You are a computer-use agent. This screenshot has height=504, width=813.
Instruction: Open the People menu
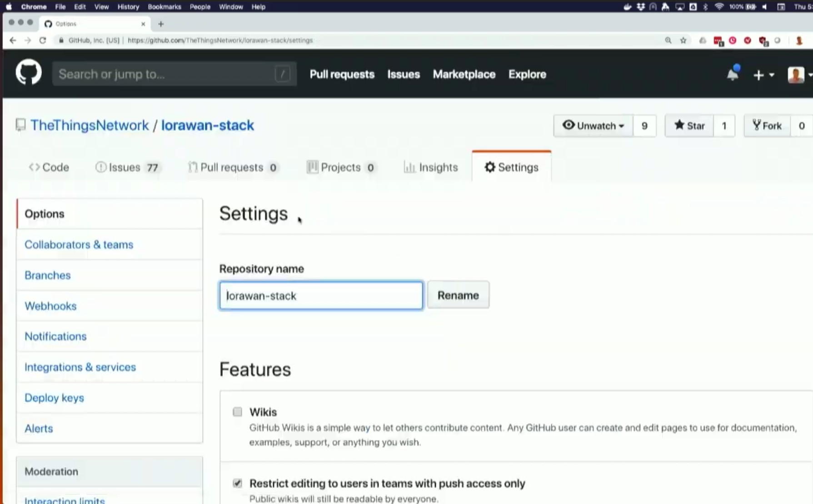[200, 7]
